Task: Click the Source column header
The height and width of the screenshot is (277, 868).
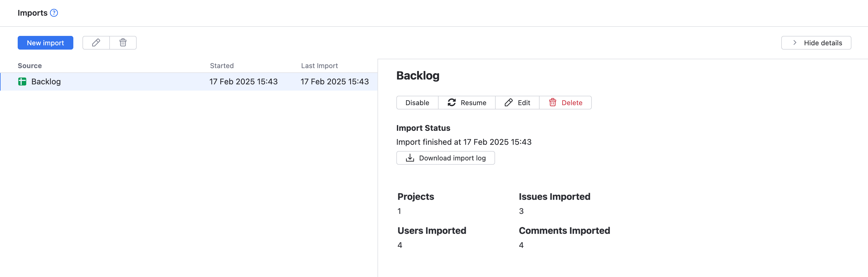Action: pyautogui.click(x=30, y=66)
